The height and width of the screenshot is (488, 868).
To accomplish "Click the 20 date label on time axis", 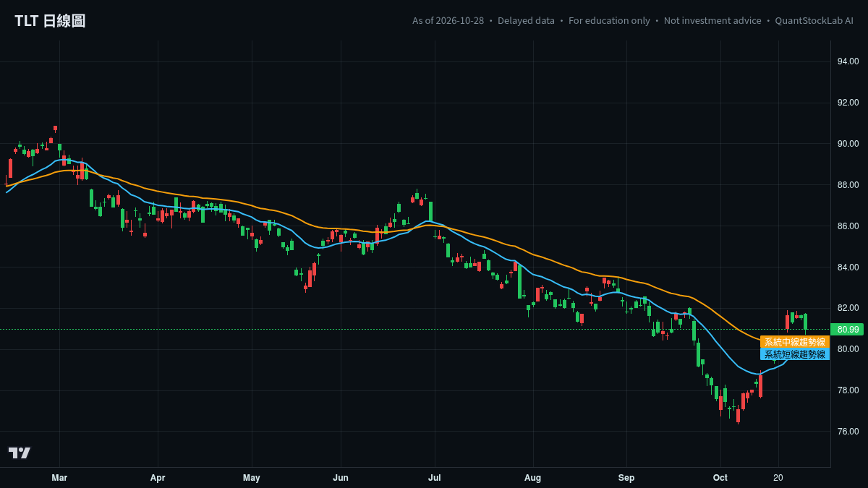I will point(778,478).
